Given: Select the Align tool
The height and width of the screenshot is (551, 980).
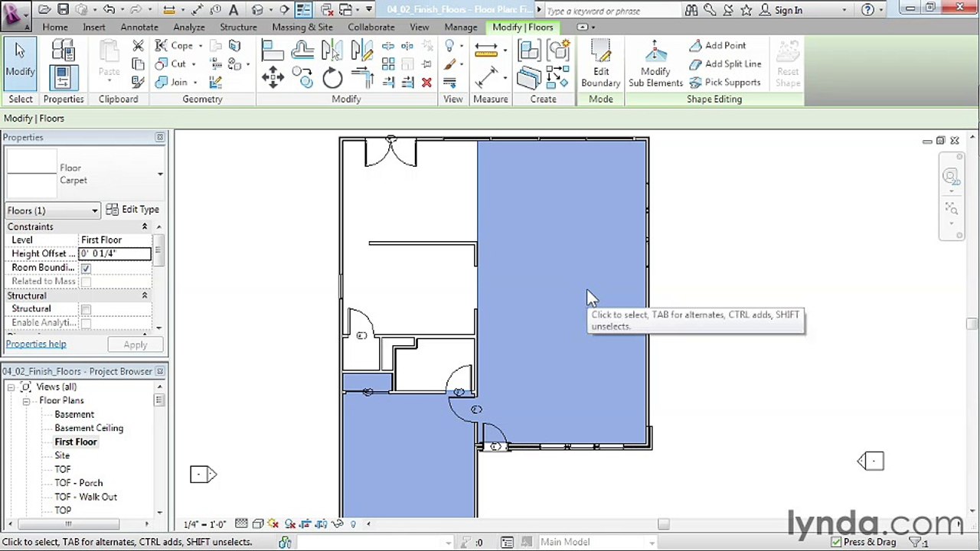Looking at the screenshot, I should tap(273, 51).
